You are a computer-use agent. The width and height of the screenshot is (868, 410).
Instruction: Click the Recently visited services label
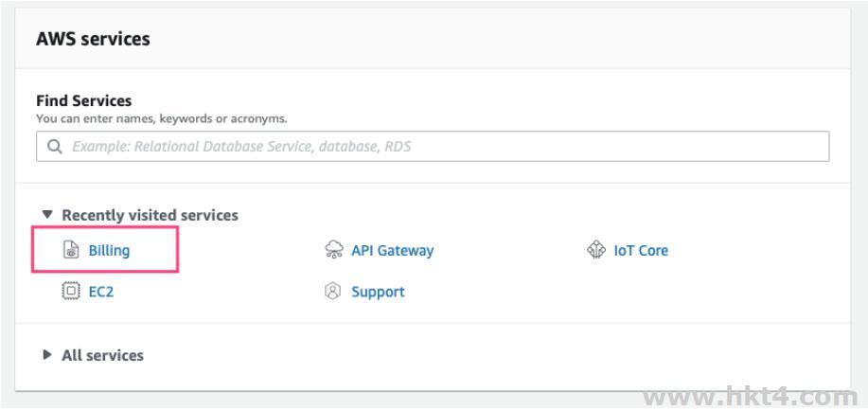(150, 215)
